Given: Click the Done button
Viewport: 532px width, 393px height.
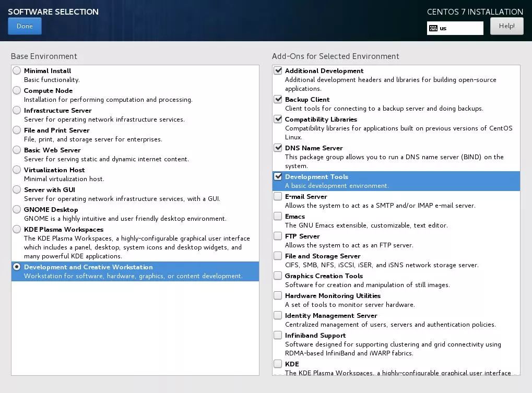Looking at the screenshot, I should tap(25, 26).
